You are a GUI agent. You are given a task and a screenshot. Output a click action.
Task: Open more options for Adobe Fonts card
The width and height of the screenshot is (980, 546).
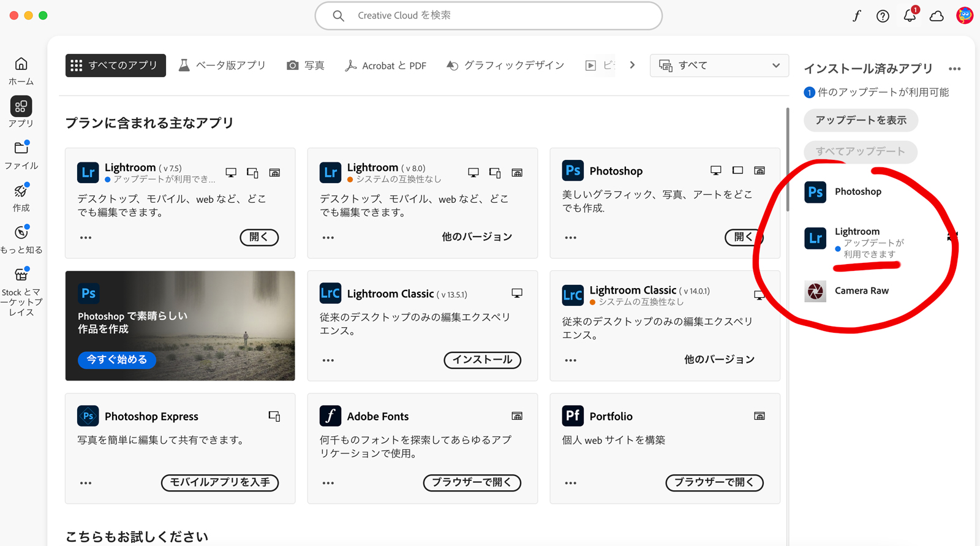(328, 483)
